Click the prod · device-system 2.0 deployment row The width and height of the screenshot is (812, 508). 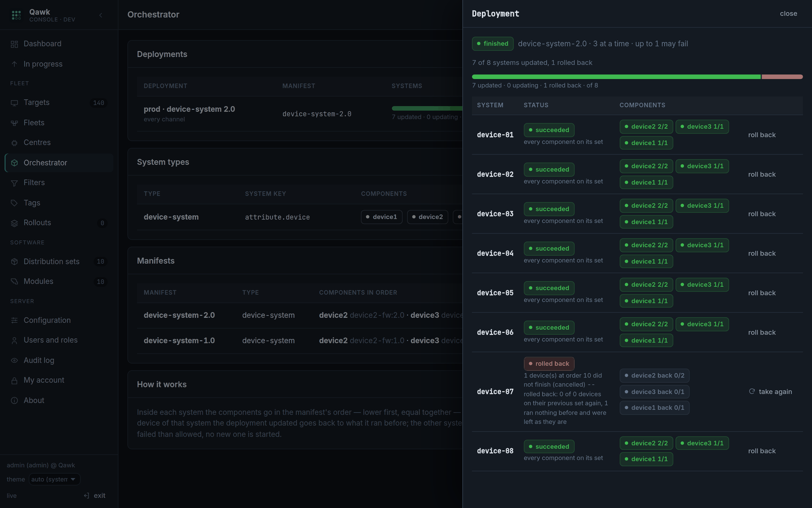[300, 114]
